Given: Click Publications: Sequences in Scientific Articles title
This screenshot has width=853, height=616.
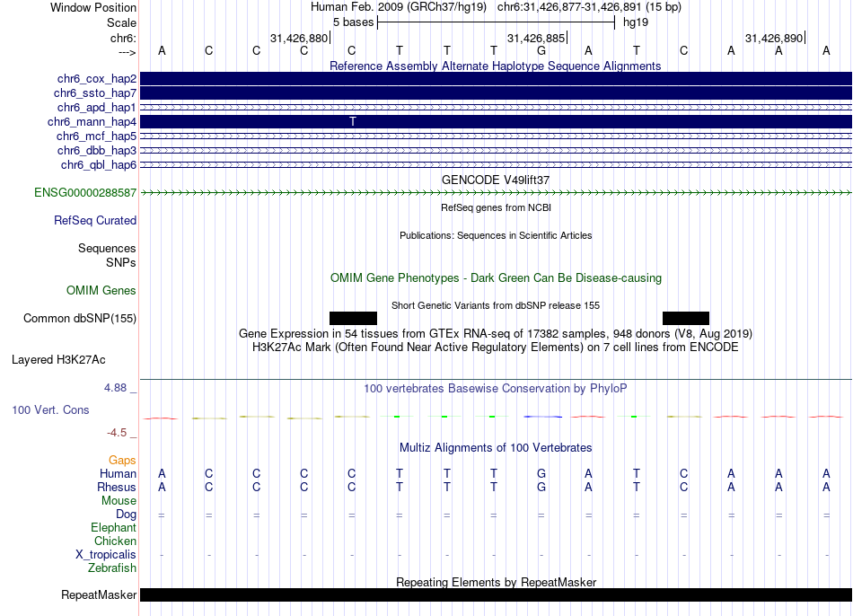Looking at the screenshot, I should 496,235.
